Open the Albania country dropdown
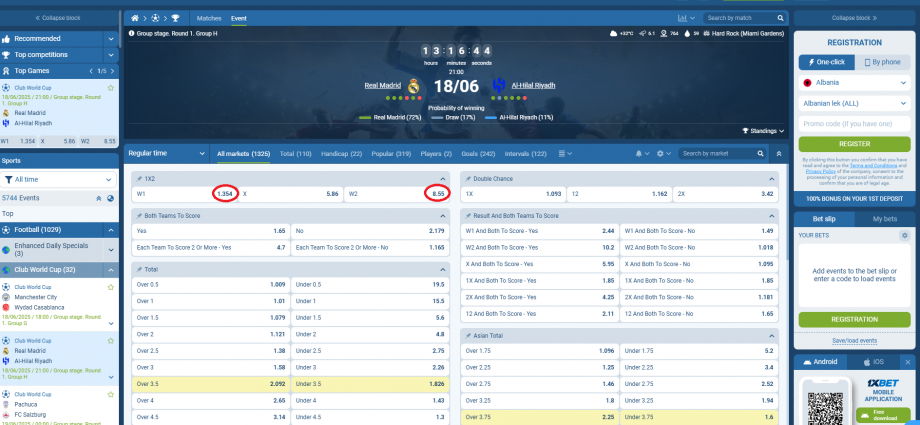 [x=854, y=83]
